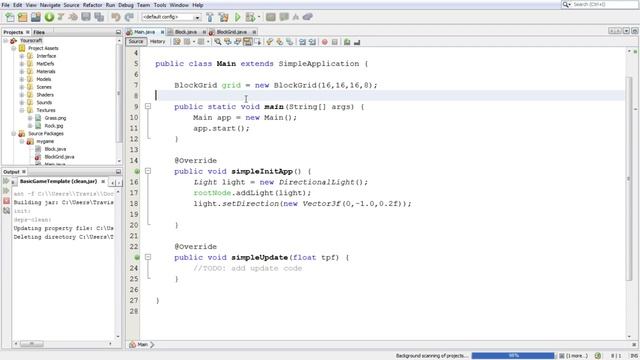Open the Tools menu

pos(160,5)
